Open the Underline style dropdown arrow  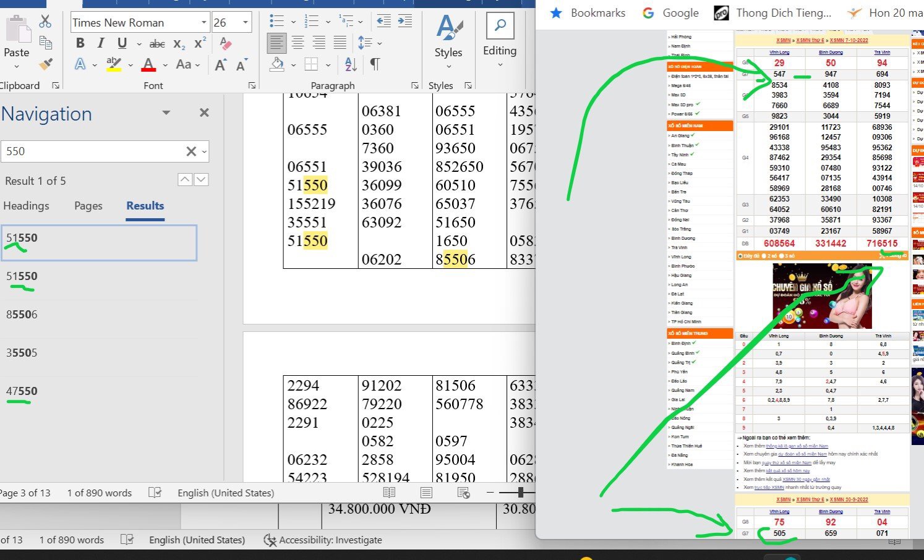139,44
